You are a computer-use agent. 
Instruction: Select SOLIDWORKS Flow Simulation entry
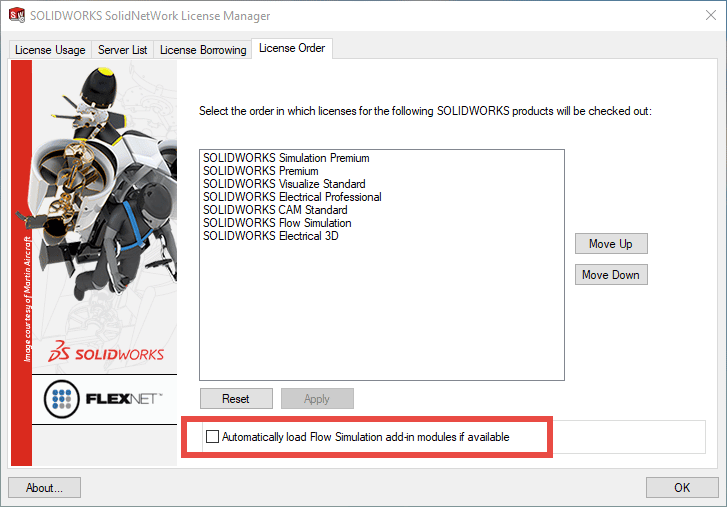click(277, 223)
